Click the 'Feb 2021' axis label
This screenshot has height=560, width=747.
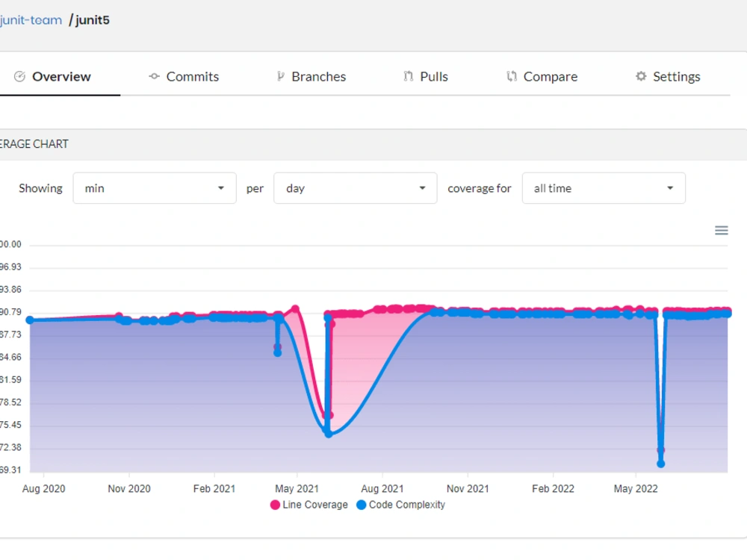coord(214,488)
